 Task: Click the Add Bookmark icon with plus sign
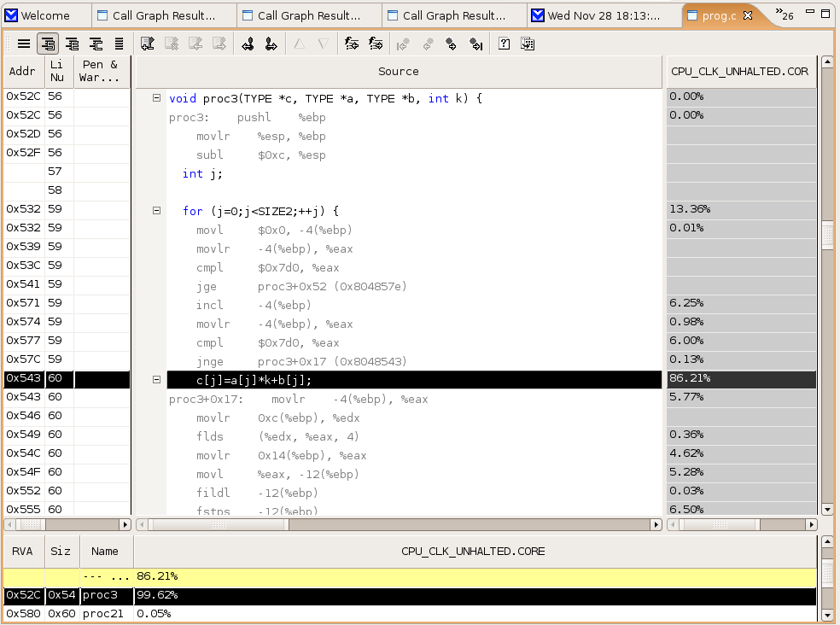(x=148, y=44)
